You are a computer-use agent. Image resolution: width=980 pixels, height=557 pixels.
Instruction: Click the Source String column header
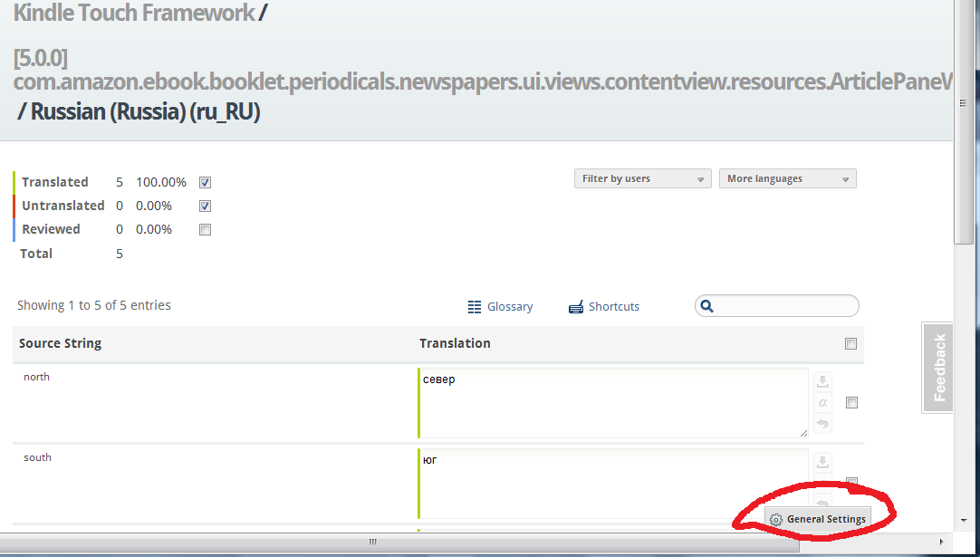[60, 343]
